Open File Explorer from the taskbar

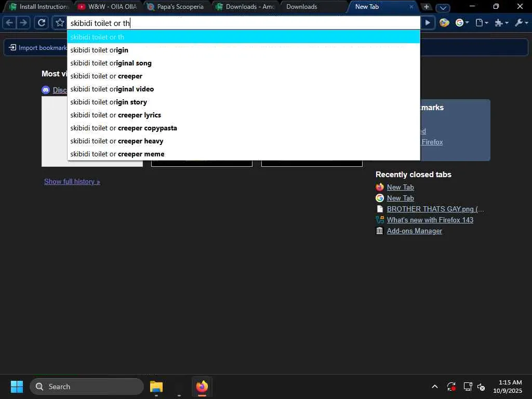pos(156,387)
